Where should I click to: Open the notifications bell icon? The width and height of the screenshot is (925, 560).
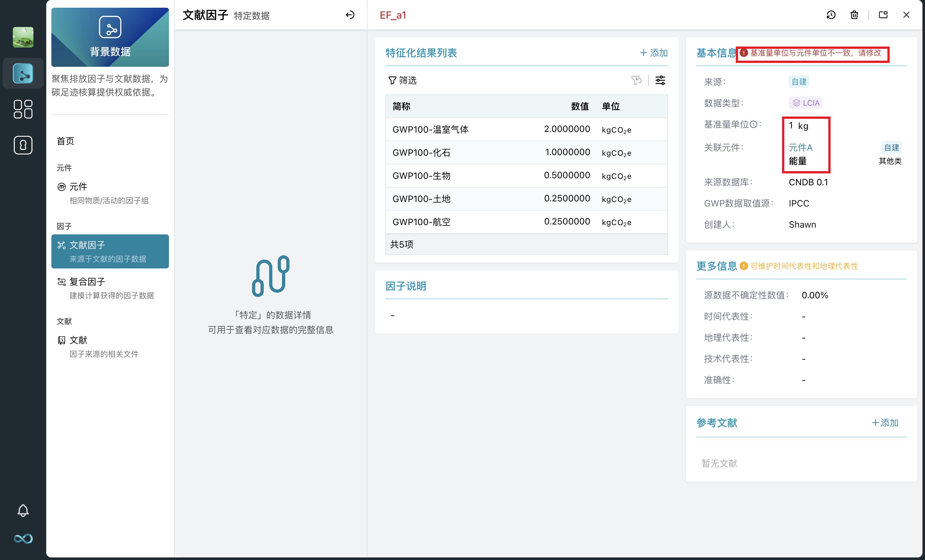pyautogui.click(x=23, y=511)
